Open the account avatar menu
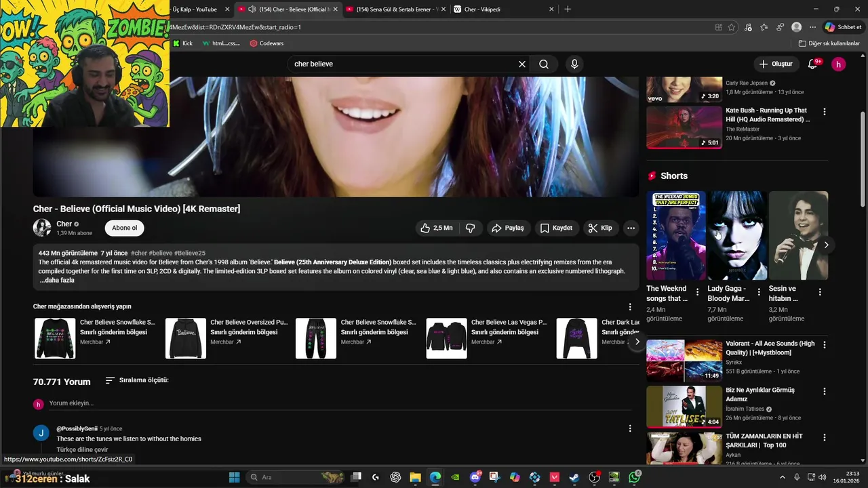 pos(839,64)
